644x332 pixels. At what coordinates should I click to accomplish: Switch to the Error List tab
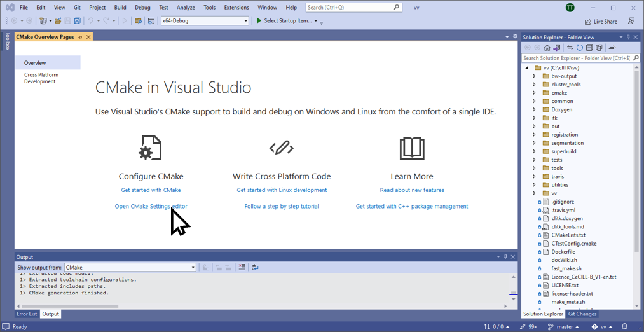[x=27, y=314]
